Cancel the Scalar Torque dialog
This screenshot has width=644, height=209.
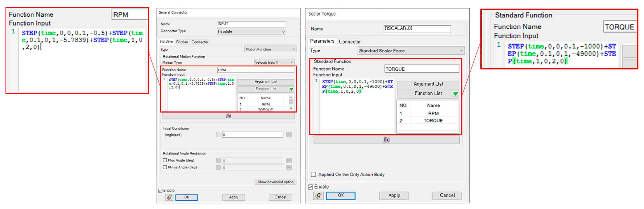click(x=447, y=196)
